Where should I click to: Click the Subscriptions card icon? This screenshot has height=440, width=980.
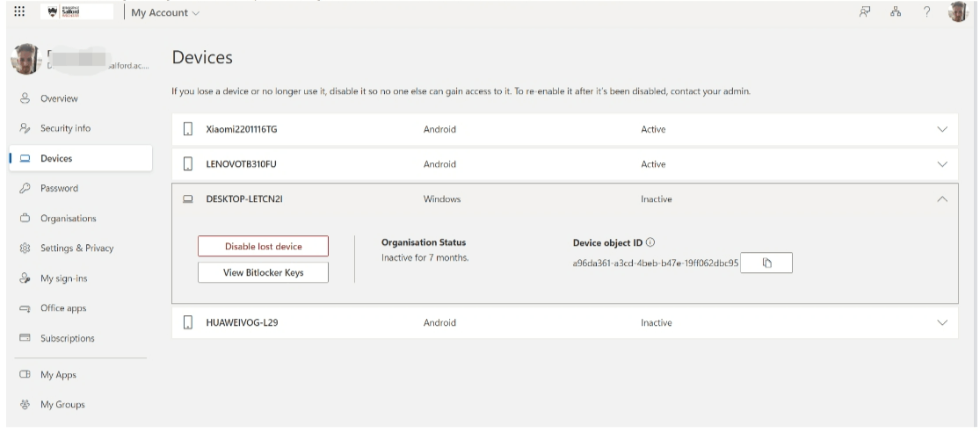25,338
